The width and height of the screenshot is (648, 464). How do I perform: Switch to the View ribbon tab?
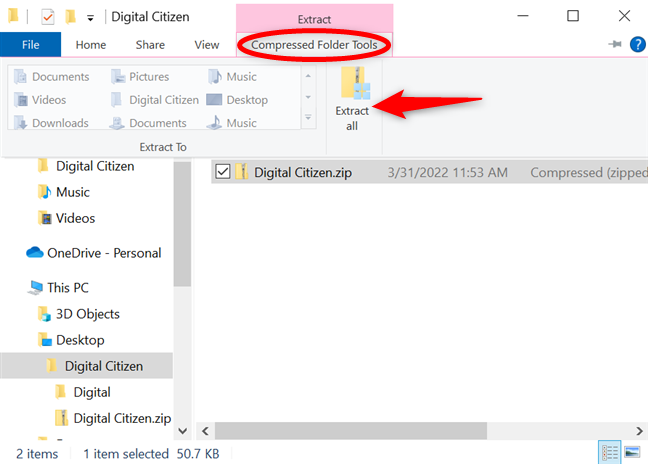207,45
